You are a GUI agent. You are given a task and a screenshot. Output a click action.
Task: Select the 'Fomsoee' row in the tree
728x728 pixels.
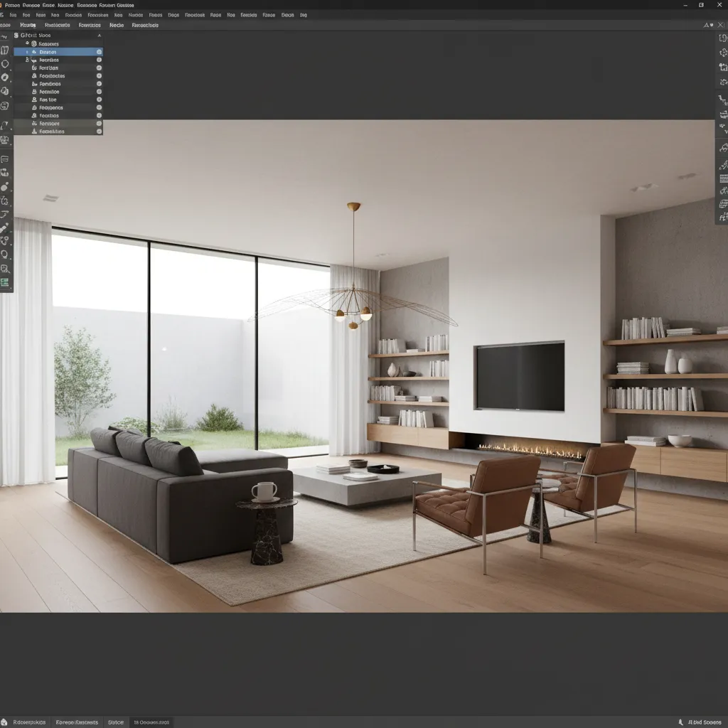pyautogui.click(x=58, y=124)
